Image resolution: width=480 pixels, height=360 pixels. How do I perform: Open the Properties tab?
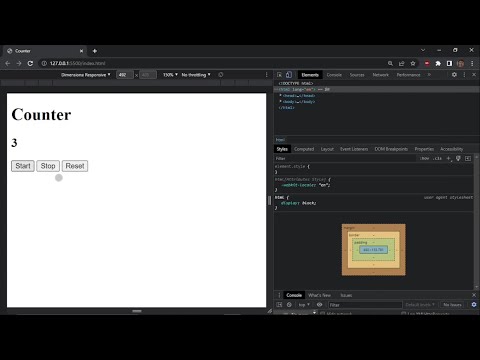[x=424, y=149]
